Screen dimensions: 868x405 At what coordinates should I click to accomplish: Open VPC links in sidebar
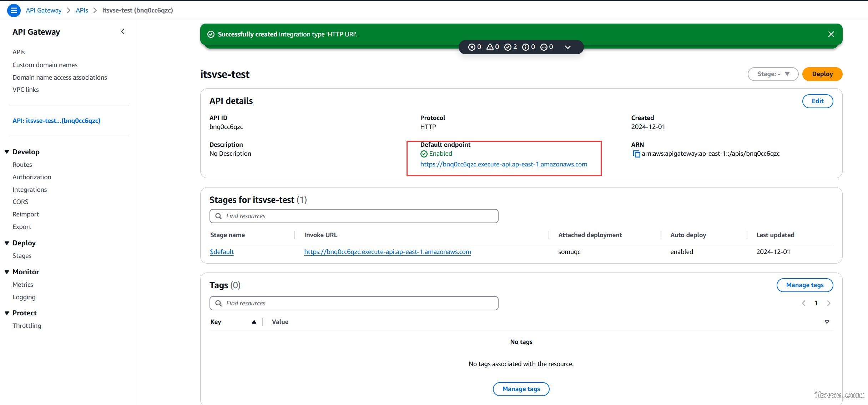pos(26,90)
